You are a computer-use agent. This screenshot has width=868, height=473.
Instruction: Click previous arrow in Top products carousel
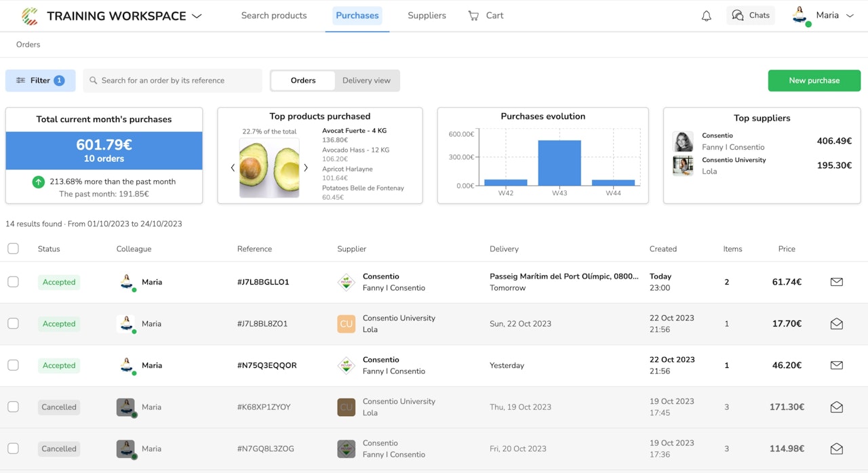pos(233,167)
